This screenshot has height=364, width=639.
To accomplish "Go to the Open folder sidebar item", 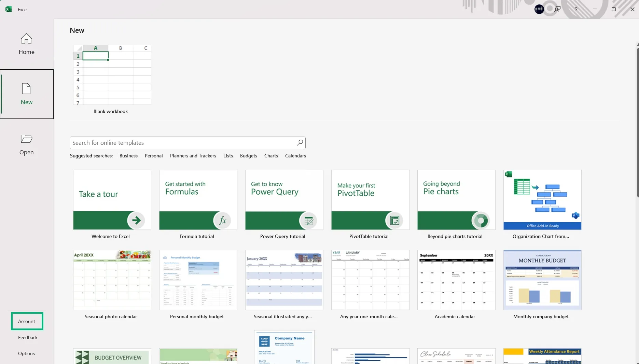I will [x=27, y=144].
